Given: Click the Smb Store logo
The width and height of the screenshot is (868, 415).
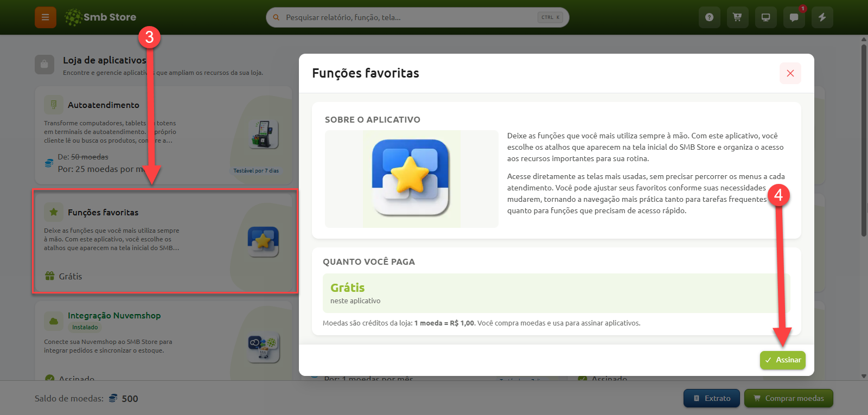Looking at the screenshot, I should (100, 17).
